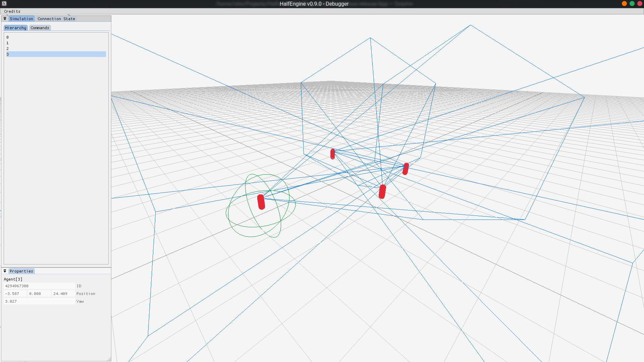This screenshot has height=362, width=644.
Task: Select agent 1 in the hierarchy list
Action: (x=7, y=43)
